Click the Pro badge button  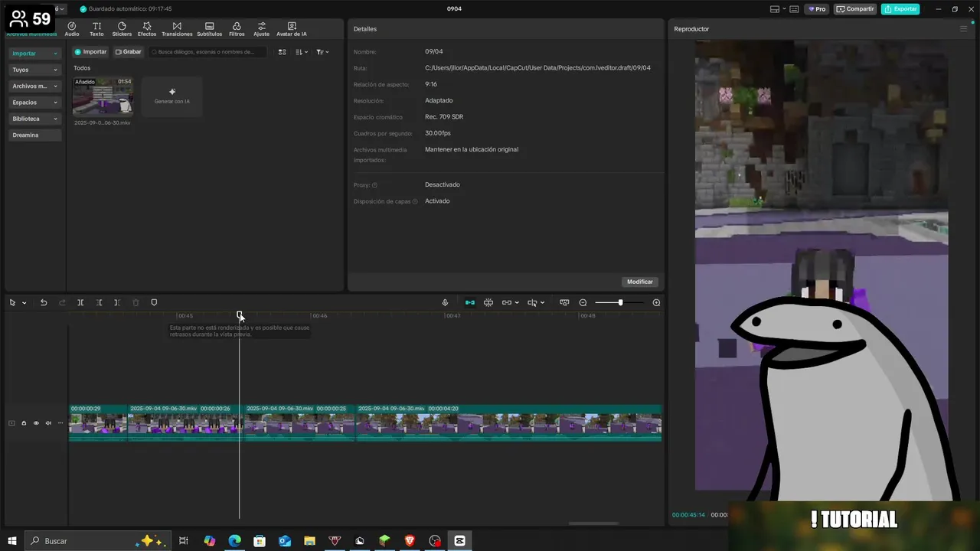tap(817, 9)
